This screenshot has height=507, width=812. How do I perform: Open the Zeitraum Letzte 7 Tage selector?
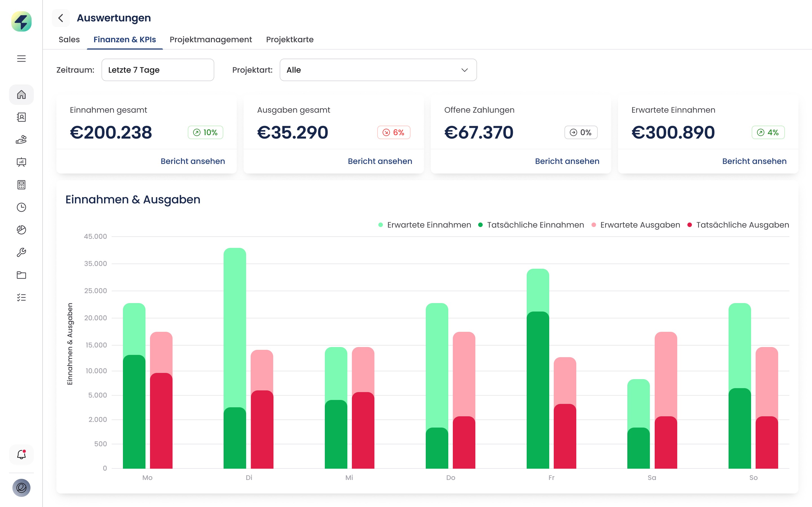tap(158, 70)
